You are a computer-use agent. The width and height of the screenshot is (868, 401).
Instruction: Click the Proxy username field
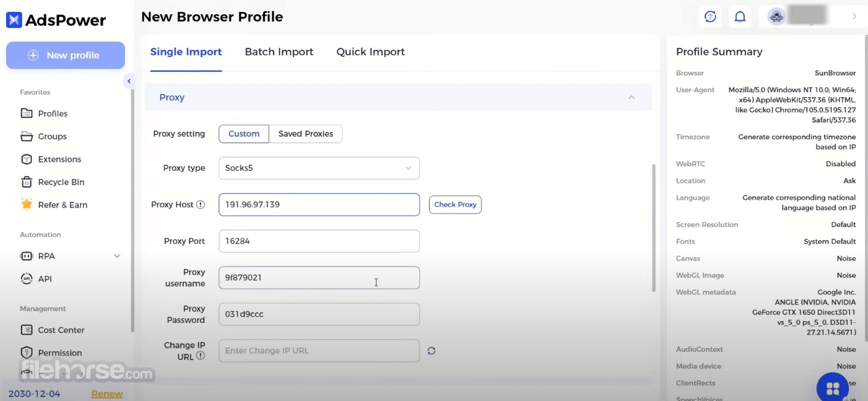pyautogui.click(x=319, y=277)
